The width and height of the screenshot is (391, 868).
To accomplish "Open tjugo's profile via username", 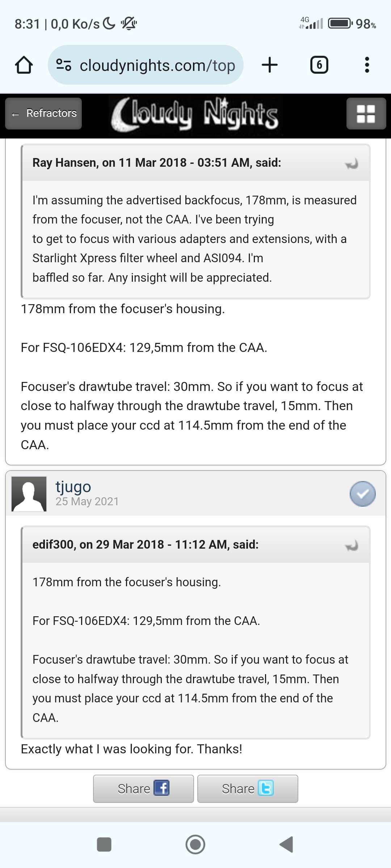I will point(73,486).
